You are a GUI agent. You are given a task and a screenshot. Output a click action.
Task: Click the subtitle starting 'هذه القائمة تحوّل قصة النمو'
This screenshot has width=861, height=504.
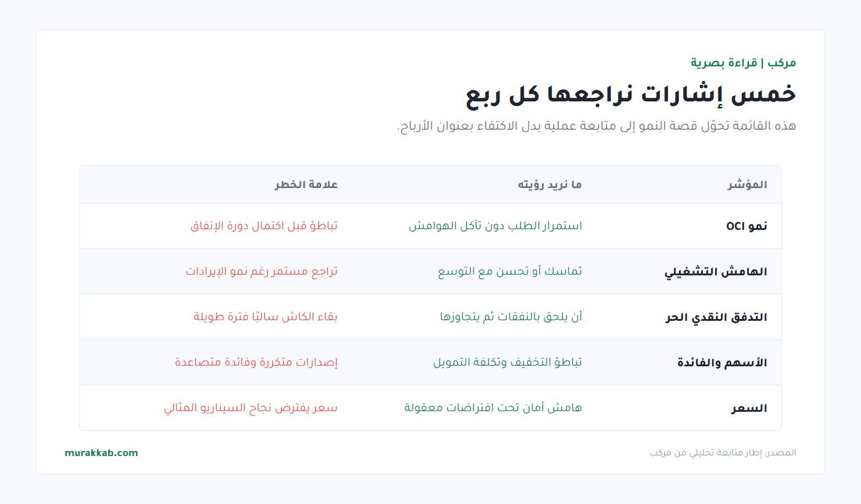[597, 126]
